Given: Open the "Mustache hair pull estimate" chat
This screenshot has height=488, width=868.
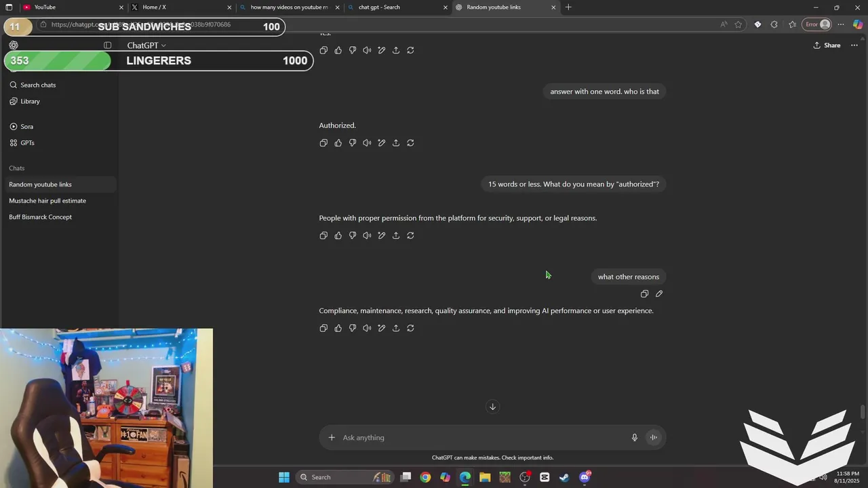Looking at the screenshot, I should click(x=60, y=201).
